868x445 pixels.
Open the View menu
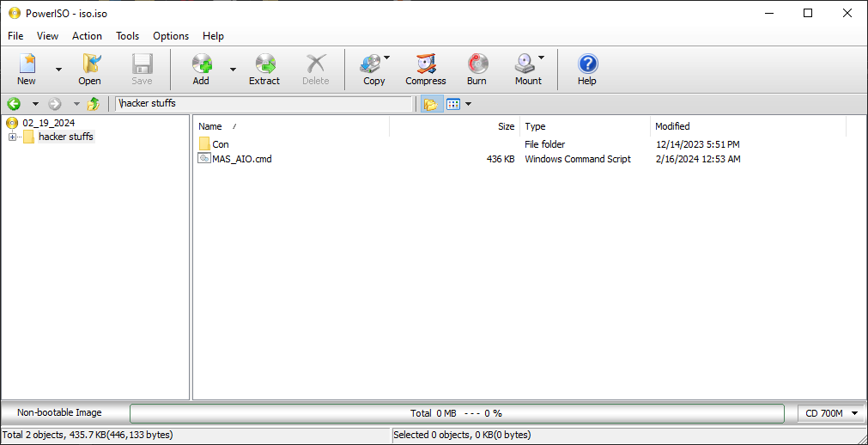[x=47, y=36]
